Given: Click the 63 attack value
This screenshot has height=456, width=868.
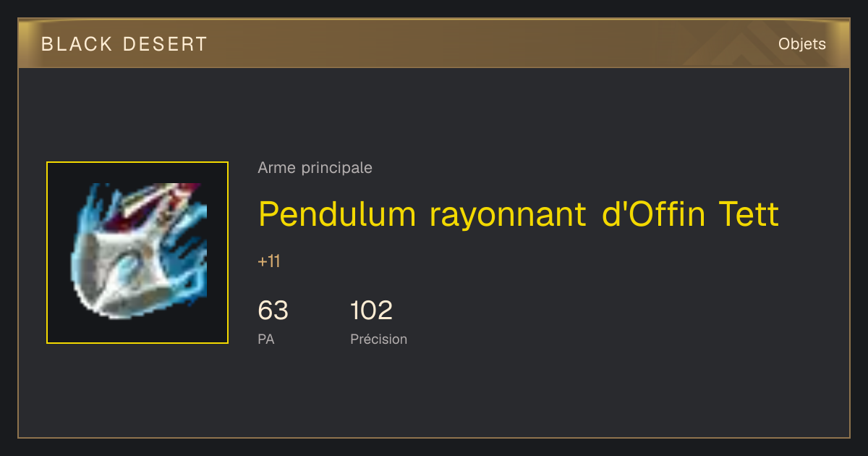Looking at the screenshot, I should [273, 311].
